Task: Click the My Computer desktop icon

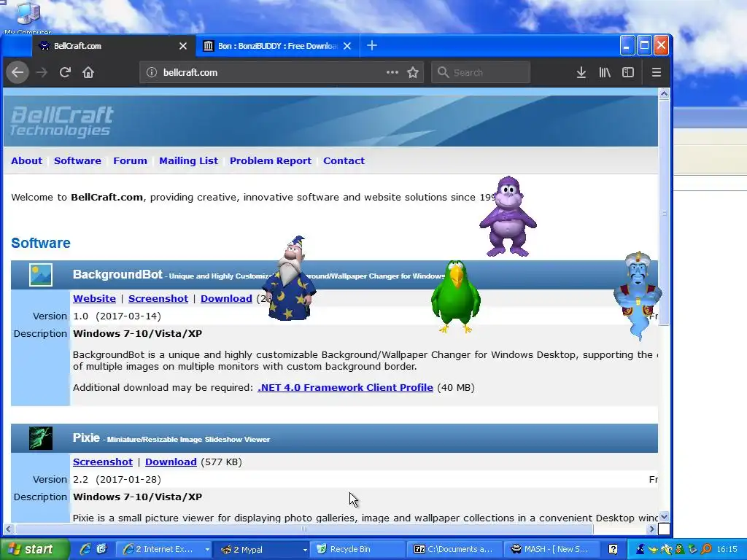Action: pyautogui.click(x=28, y=18)
